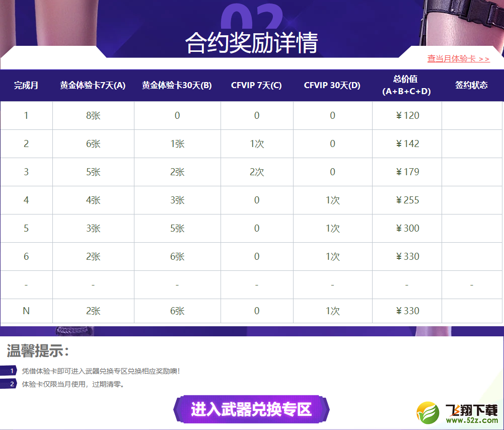Click the ¥330 value in row N
The width and height of the screenshot is (504, 430).
407,311
